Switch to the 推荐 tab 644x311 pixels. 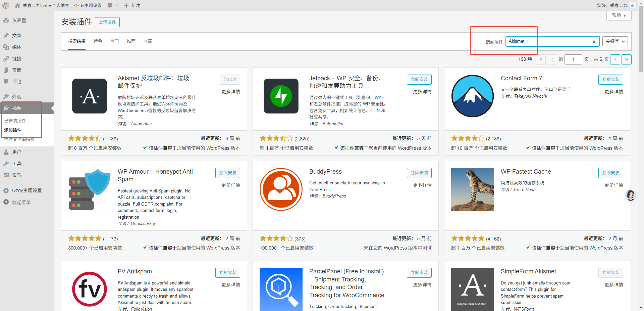coord(131,41)
